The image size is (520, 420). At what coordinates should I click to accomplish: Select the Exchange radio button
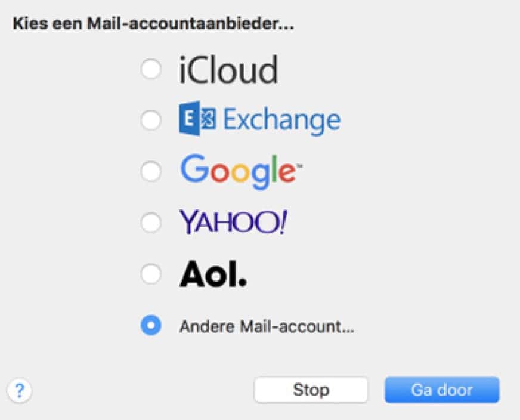[151, 120]
